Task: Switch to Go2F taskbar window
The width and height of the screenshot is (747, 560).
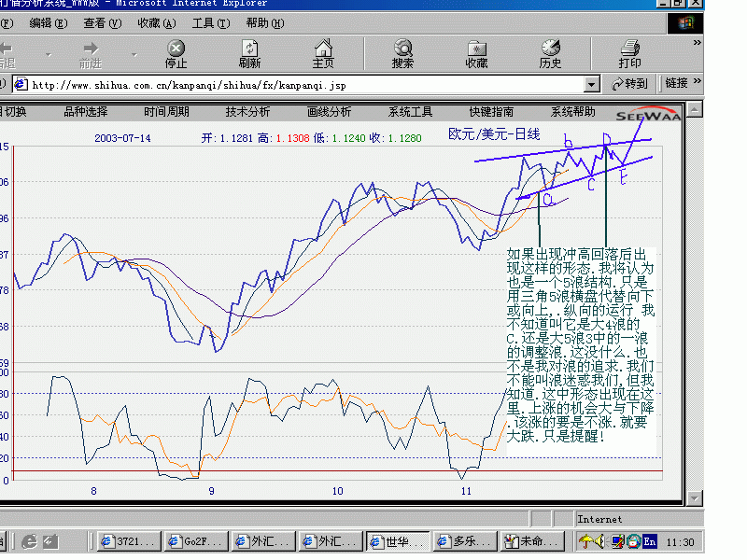Action: 196,541
